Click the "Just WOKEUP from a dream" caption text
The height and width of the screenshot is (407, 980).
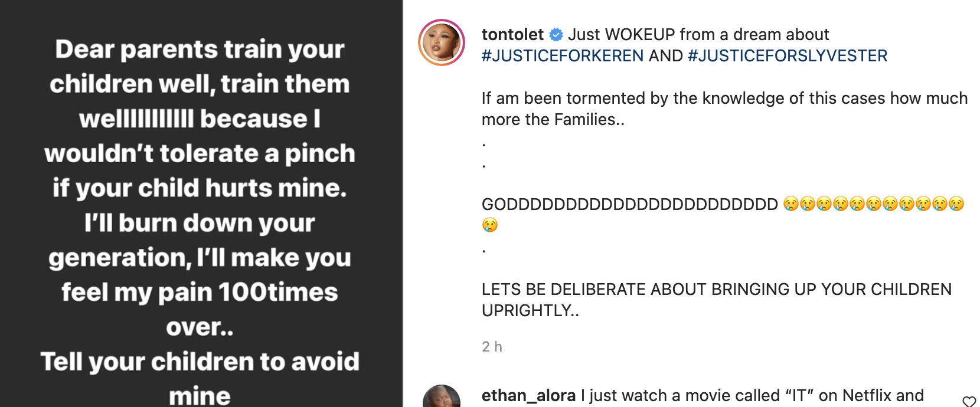pyautogui.click(x=698, y=35)
